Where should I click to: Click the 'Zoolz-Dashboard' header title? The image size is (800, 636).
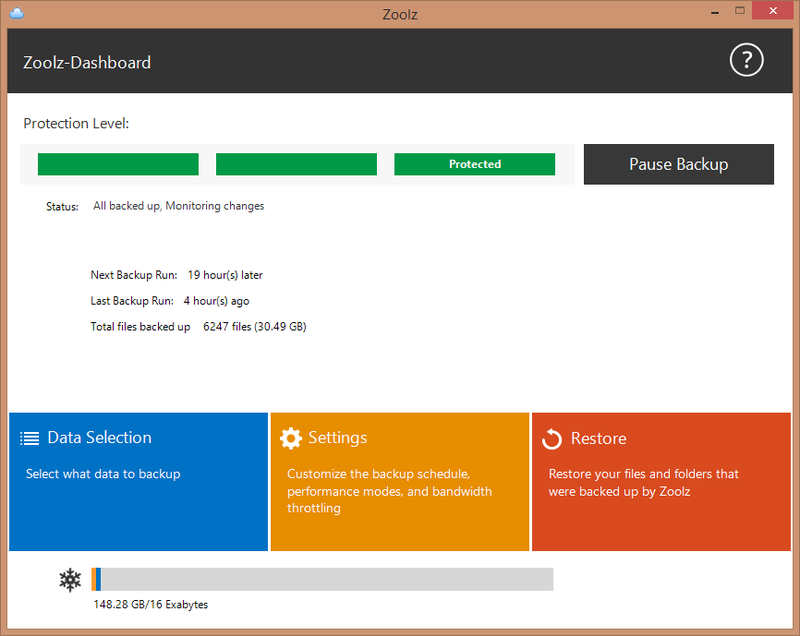(x=87, y=62)
